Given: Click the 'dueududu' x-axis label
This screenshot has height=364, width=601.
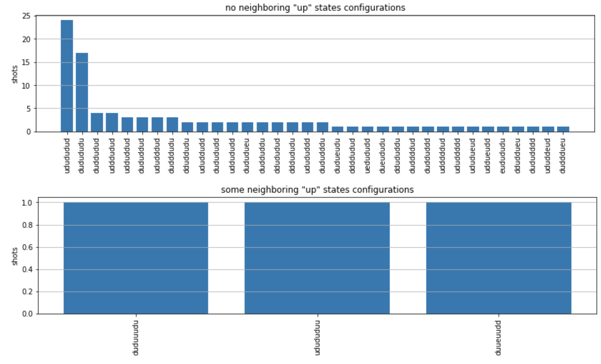Looking at the screenshot, I should (x=382, y=156).
